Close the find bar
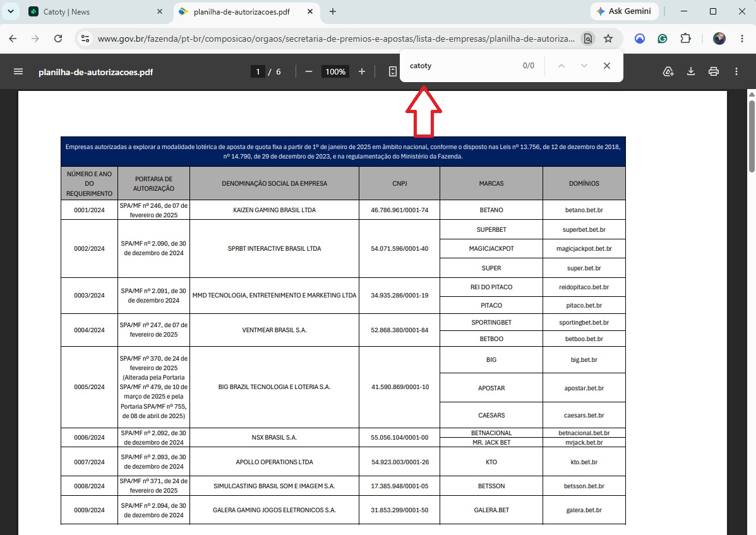 click(x=607, y=66)
